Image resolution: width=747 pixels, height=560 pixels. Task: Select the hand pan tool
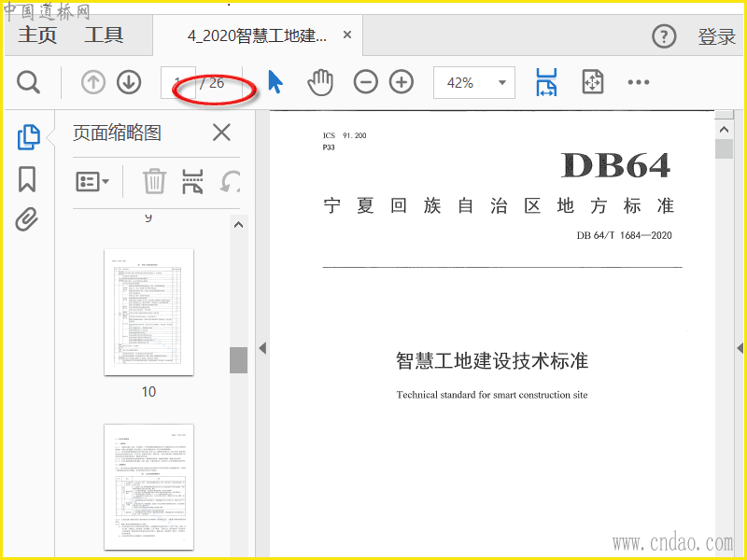click(x=320, y=82)
